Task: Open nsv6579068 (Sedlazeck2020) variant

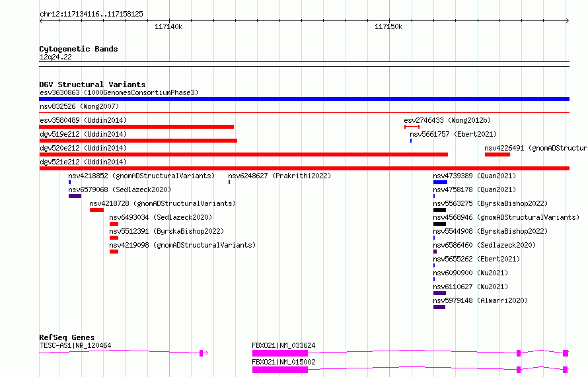Action: pyautogui.click(x=120, y=189)
